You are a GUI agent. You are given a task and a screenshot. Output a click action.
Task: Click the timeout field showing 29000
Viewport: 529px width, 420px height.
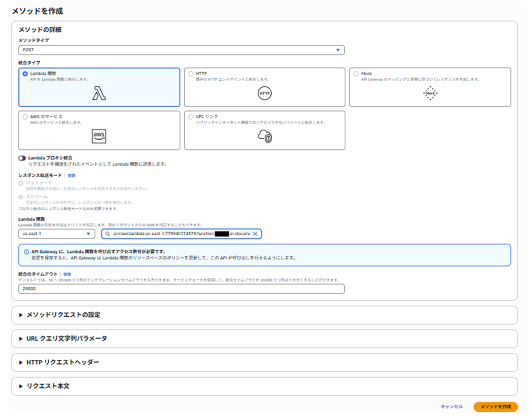pos(182,289)
